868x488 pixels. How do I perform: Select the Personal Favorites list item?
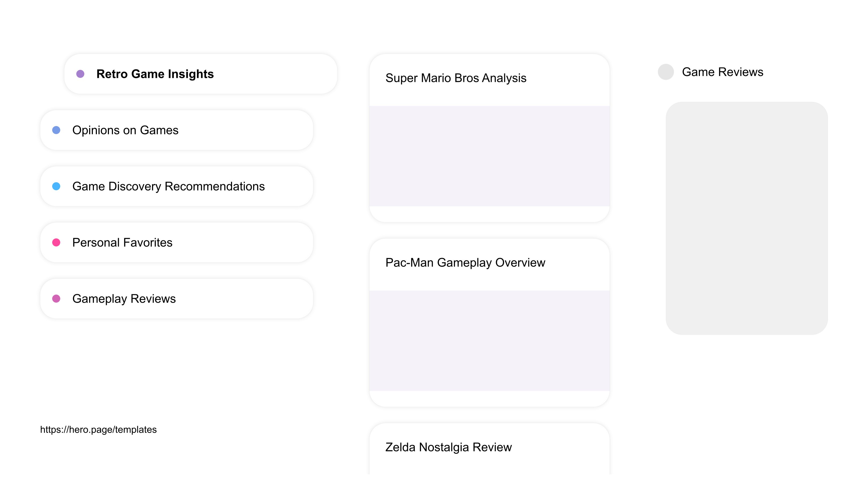(x=177, y=242)
